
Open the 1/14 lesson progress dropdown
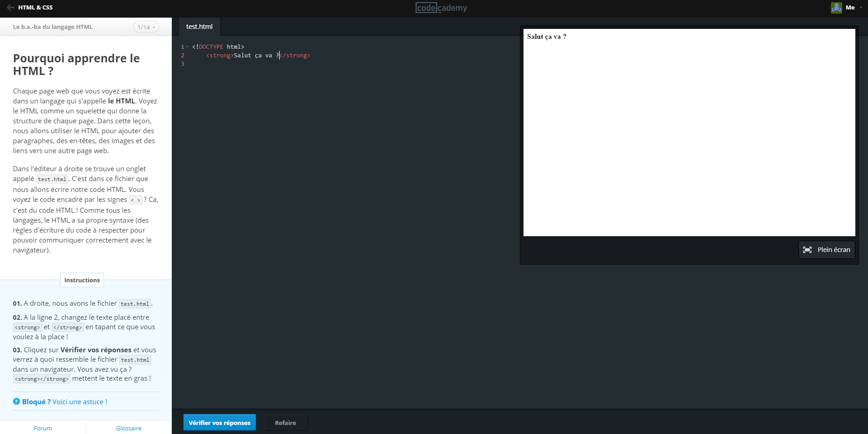(146, 27)
